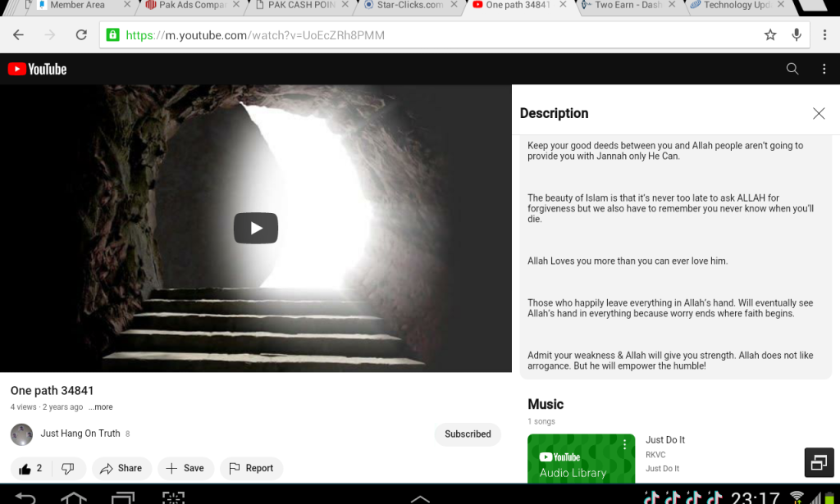The width and height of the screenshot is (840, 504).
Task: Save video to a playlist
Action: 185,468
